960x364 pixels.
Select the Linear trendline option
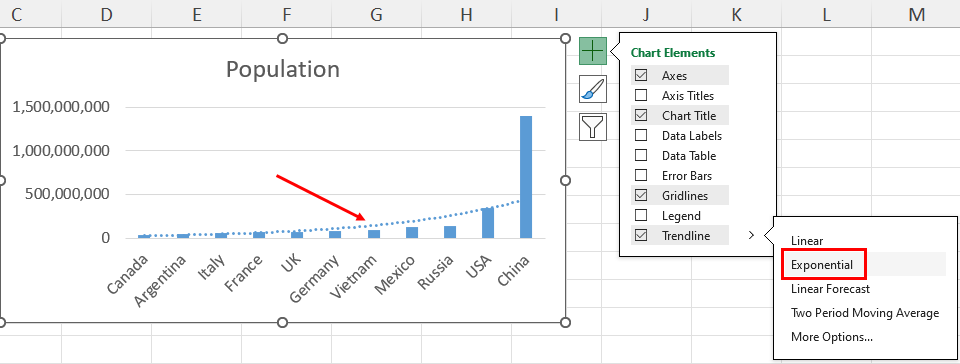(x=807, y=241)
